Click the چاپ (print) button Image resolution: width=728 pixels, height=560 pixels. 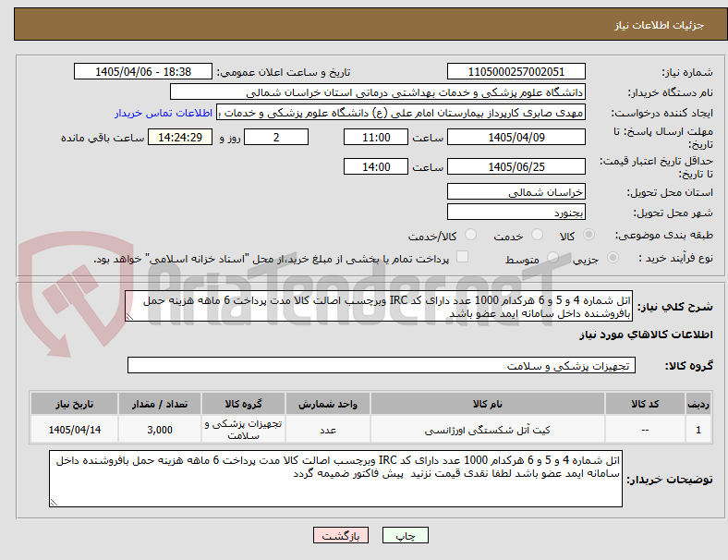point(405,535)
